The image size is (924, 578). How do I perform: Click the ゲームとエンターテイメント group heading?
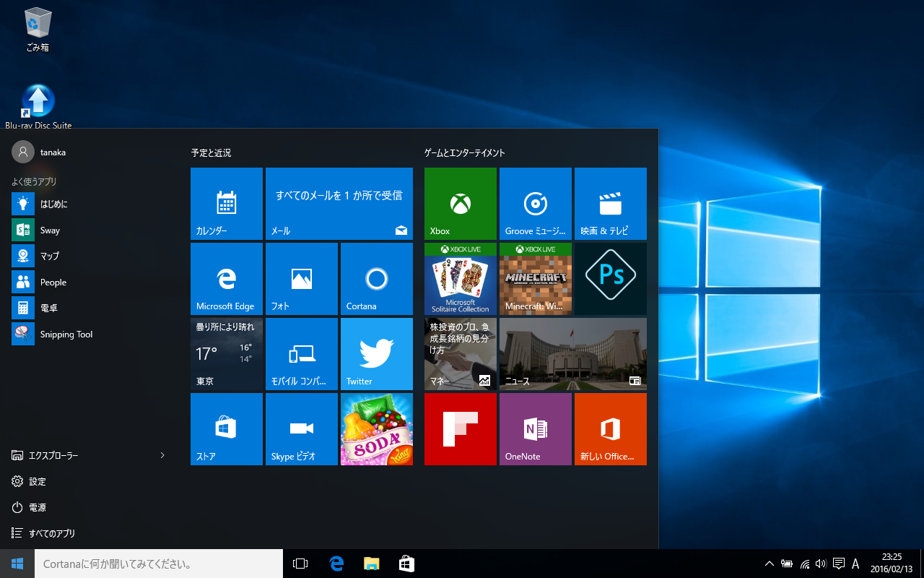pyautogui.click(x=464, y=153)
